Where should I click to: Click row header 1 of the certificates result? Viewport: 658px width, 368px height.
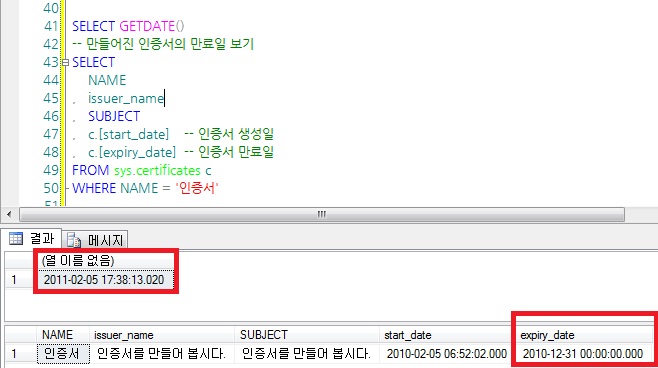[x=20, y=354]
